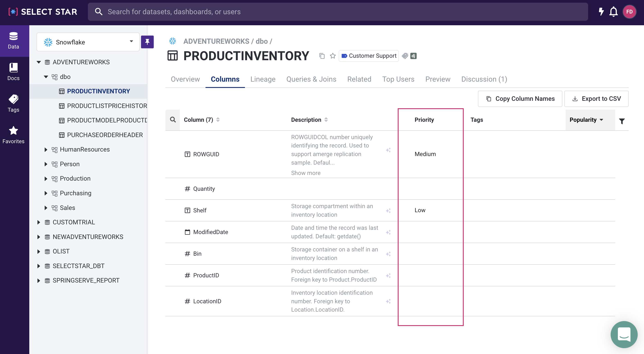Switch to the Preview tab
Viewport: 644px width, 354px height.
[438, 79]
